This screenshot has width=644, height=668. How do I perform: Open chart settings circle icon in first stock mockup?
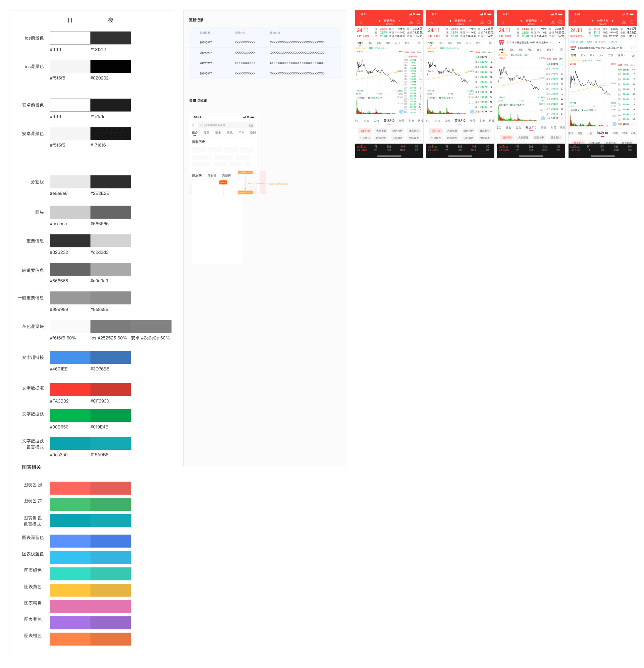(420, 43)
